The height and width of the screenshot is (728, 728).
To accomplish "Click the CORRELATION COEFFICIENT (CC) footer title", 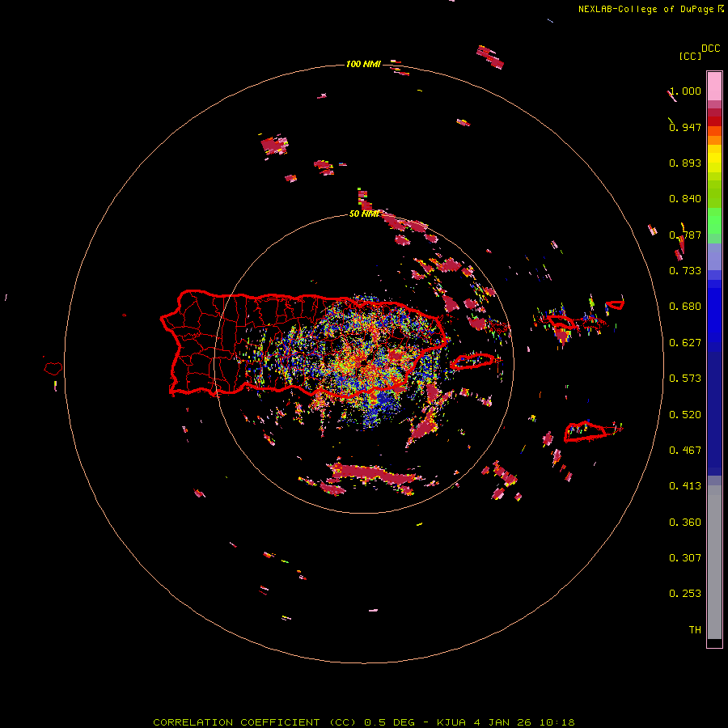I will coord(255,722).
